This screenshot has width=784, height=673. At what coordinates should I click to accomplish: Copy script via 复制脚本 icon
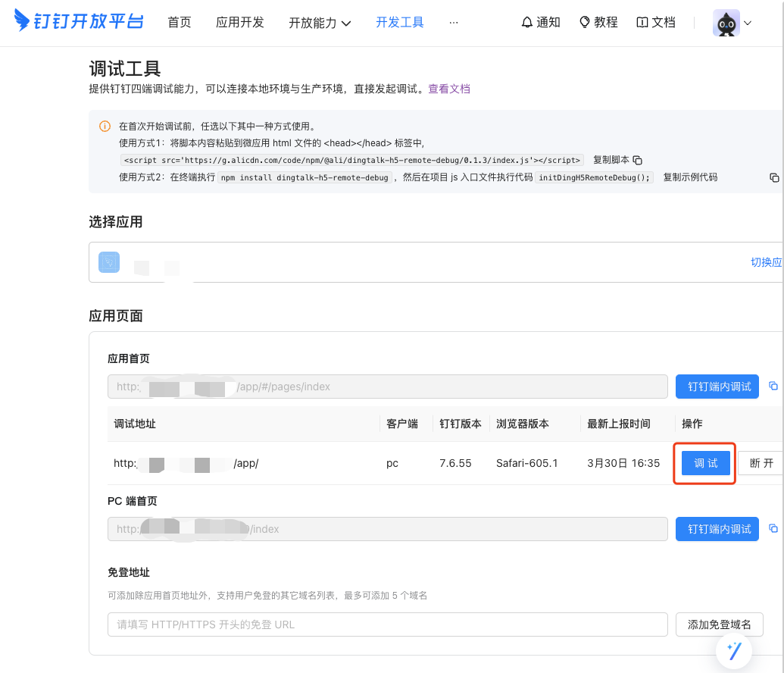638,160
